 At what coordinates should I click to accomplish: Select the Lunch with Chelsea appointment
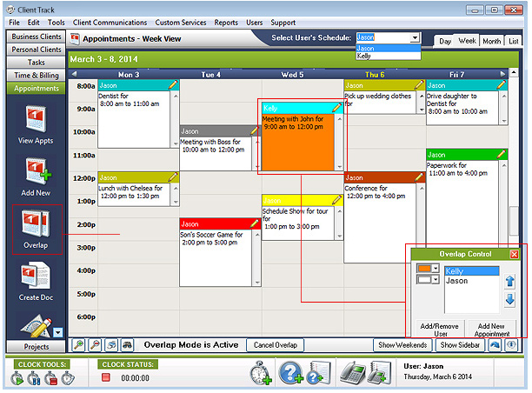[138, 189]
